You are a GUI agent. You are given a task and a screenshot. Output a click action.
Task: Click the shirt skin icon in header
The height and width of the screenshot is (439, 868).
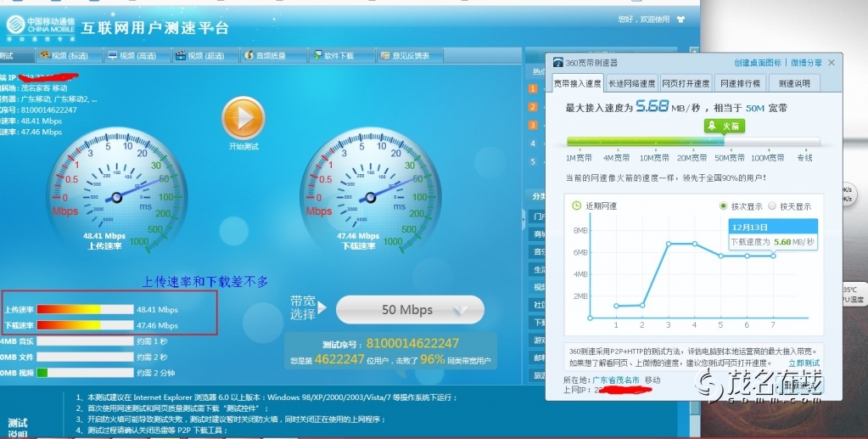point(680,20)
